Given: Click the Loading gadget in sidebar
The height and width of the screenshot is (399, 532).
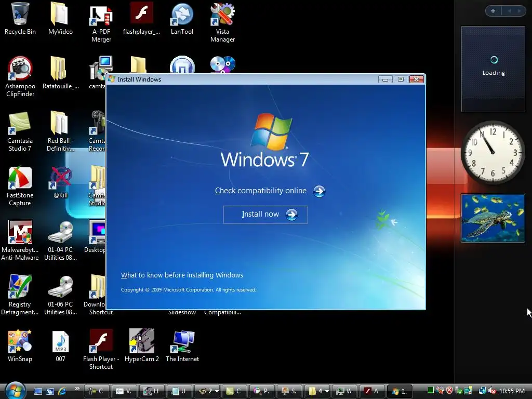Looking at the screenshot, I should pyautogui.click(x=493, y=69).
